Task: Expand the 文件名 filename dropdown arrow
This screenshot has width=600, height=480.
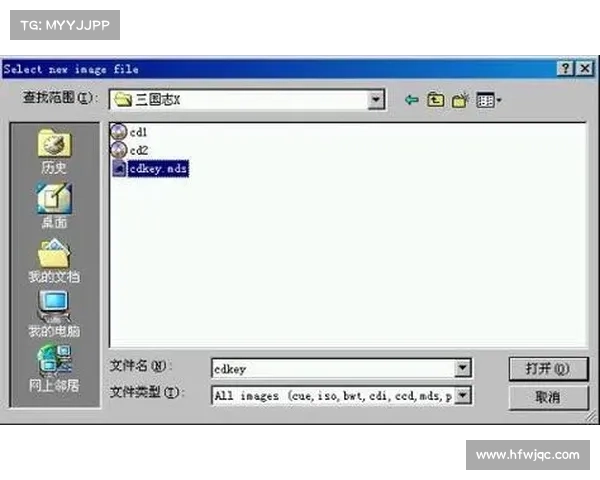Action: tap(463, 368)
